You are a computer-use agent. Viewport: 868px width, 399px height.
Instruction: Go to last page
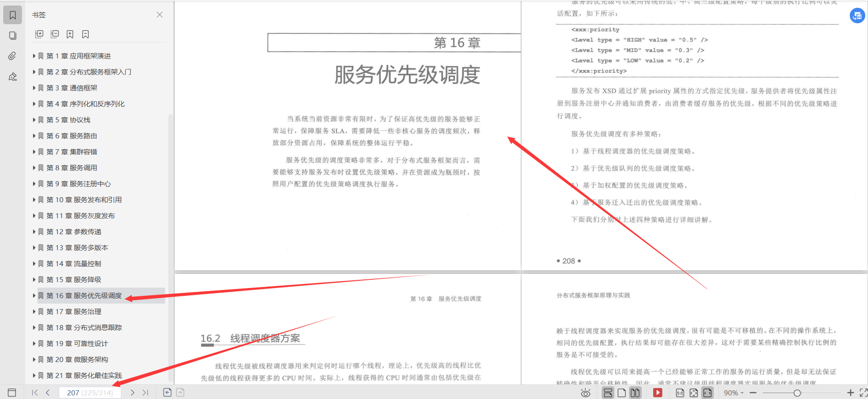146,393
